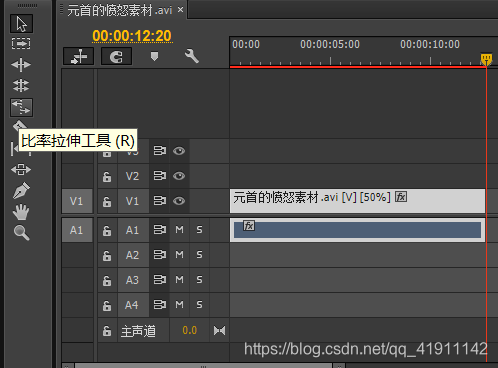The image size is (498, 368).
Task: Toggle sync lock for A4 track
Action: [160, 305]
